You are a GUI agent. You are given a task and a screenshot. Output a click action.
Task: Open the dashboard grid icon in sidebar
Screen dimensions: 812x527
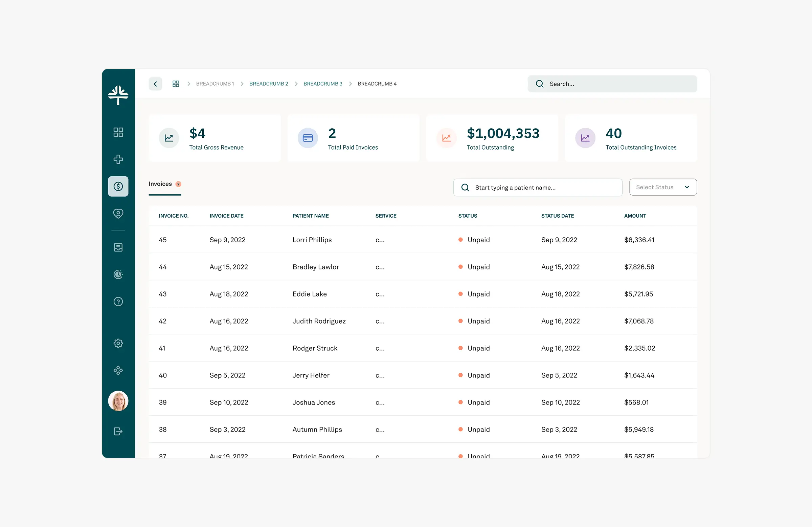[118, 132]
